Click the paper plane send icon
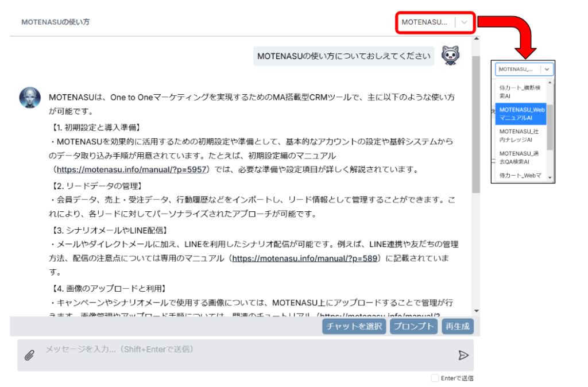 coord(463,355)
